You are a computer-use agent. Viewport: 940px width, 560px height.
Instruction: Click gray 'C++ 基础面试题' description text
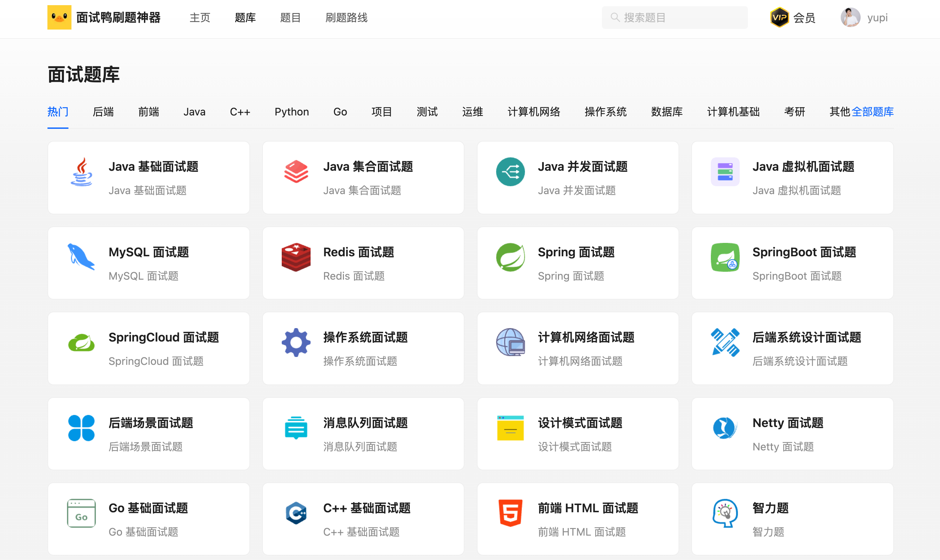click(361, 532)
